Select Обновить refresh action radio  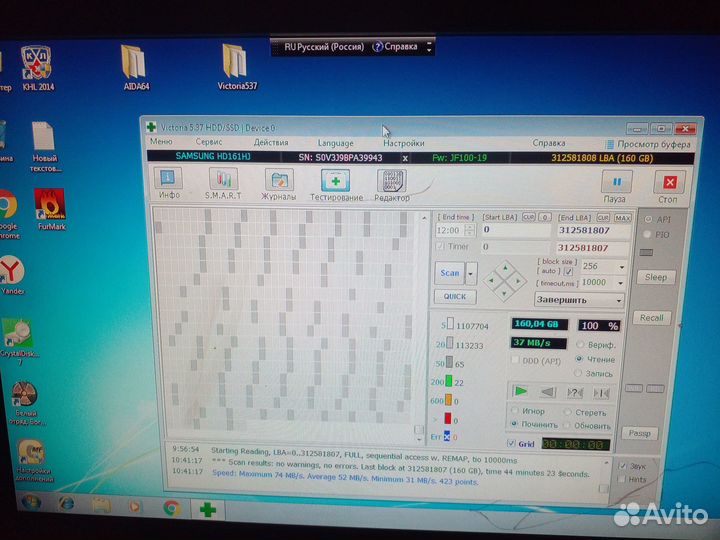pyautogui.click(x=567, y=425)
